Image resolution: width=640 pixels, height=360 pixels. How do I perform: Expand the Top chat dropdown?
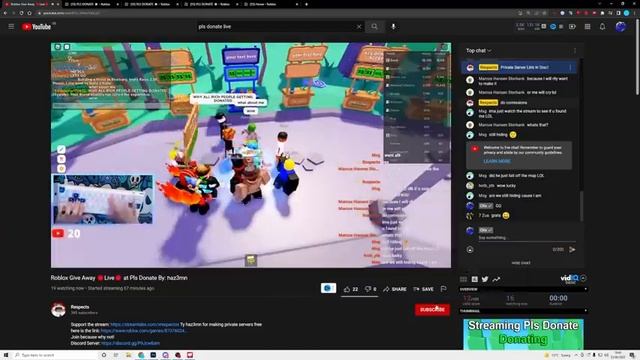[479, 51]
